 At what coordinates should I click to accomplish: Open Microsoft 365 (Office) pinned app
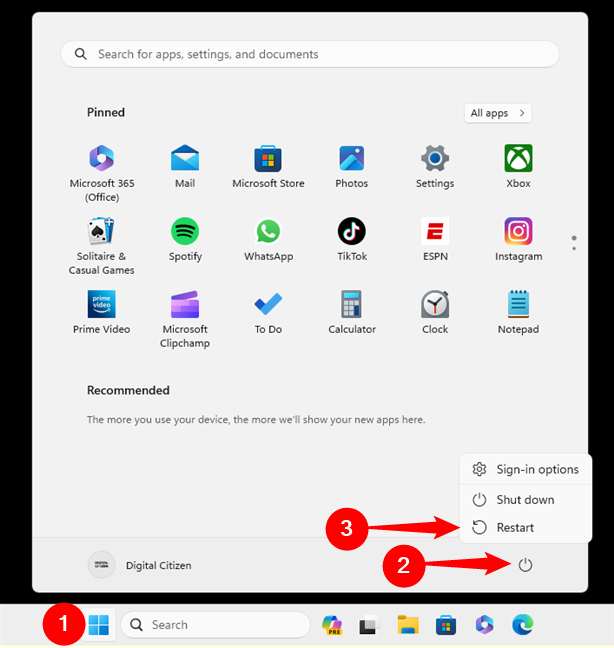pos(102,173)
